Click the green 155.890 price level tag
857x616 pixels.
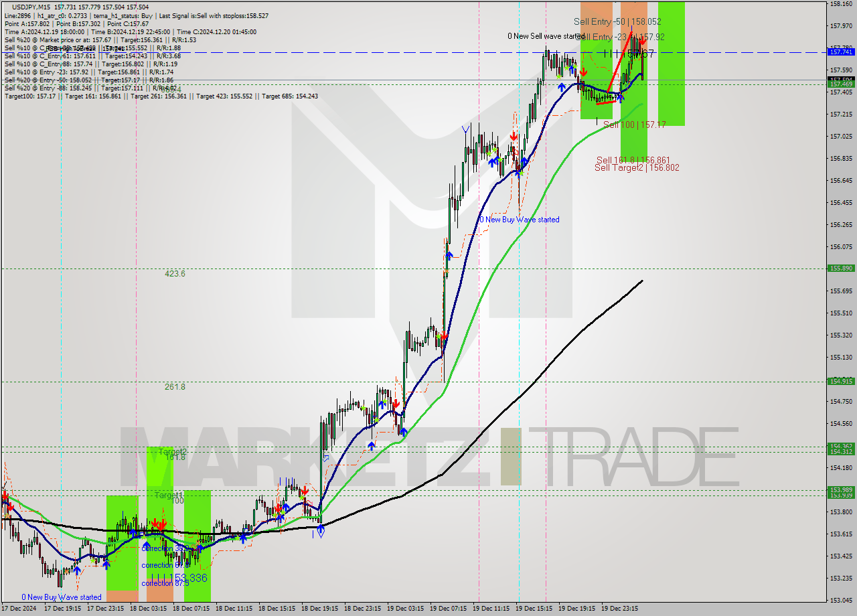841,268
